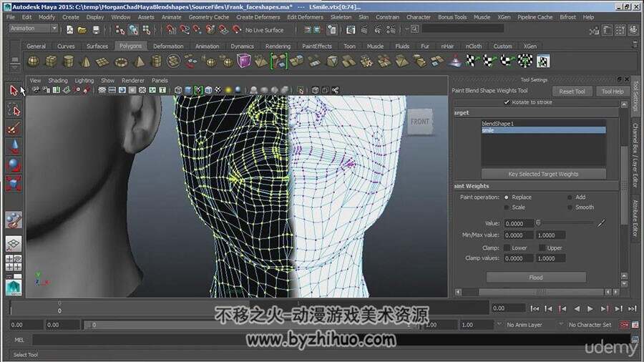Switch to four-view layout icon
The image size is (644, 362).
pos(14,263)
